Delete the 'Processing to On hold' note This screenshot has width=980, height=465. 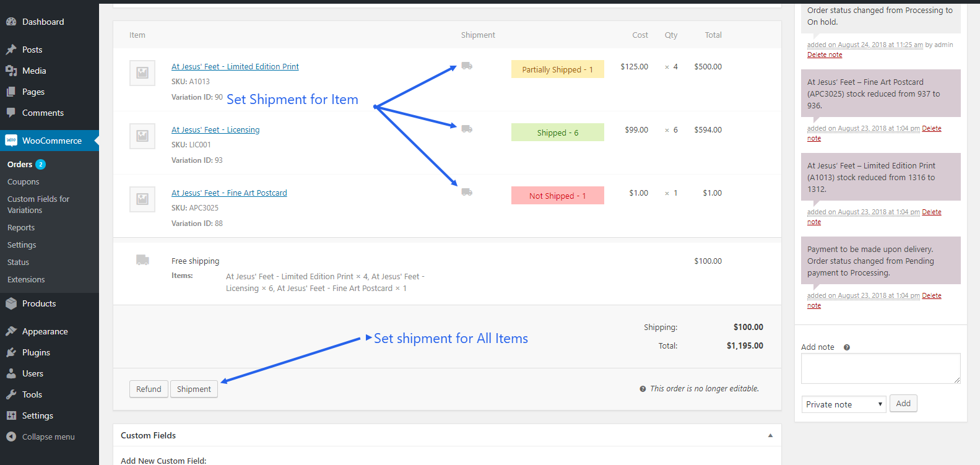(x=825, y=54)
